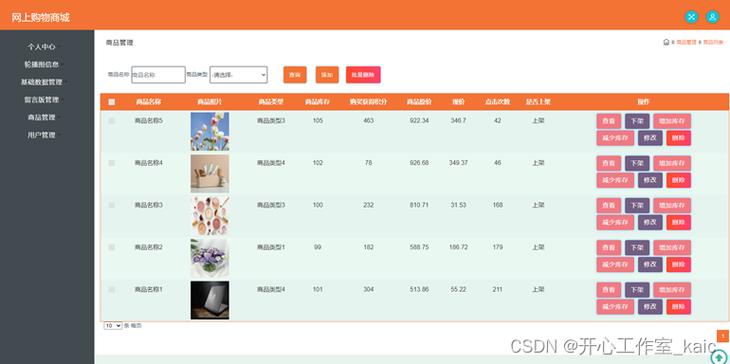
Task: Click page number 1 in pagination
Action: tap(723, 336)
